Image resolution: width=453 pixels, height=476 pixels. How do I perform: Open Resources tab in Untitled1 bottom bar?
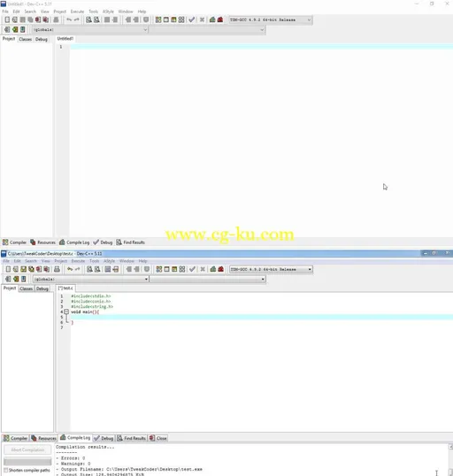tap(42, 242)
